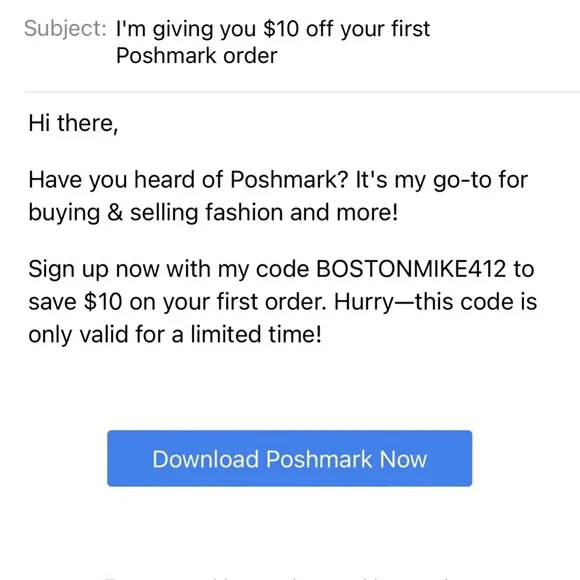Click the "Hi there," greeting
Viewport: 580px width, 580px height.
(x=73, y=123)
